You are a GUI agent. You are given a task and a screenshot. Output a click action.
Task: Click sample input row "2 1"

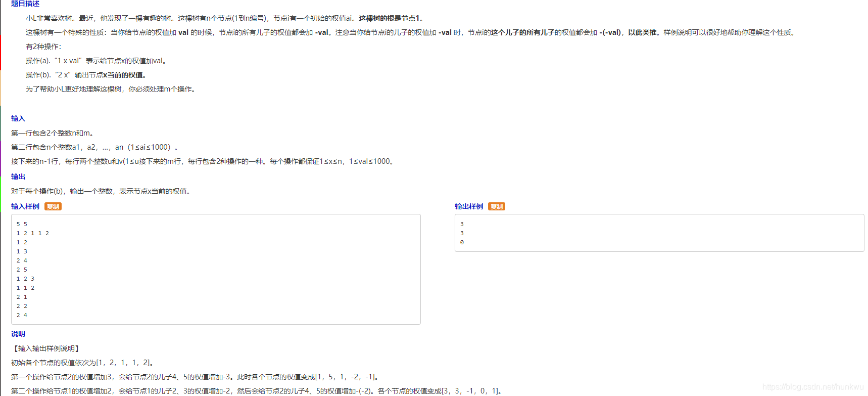coord(22,297)
